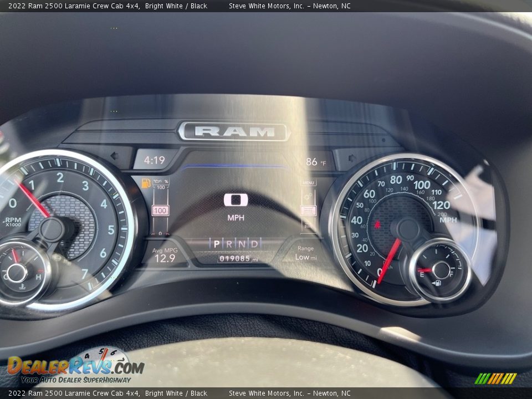Click the 019085 mi odometer reading
This screenshot has height=399, width=532.
(x=238, y=259)
